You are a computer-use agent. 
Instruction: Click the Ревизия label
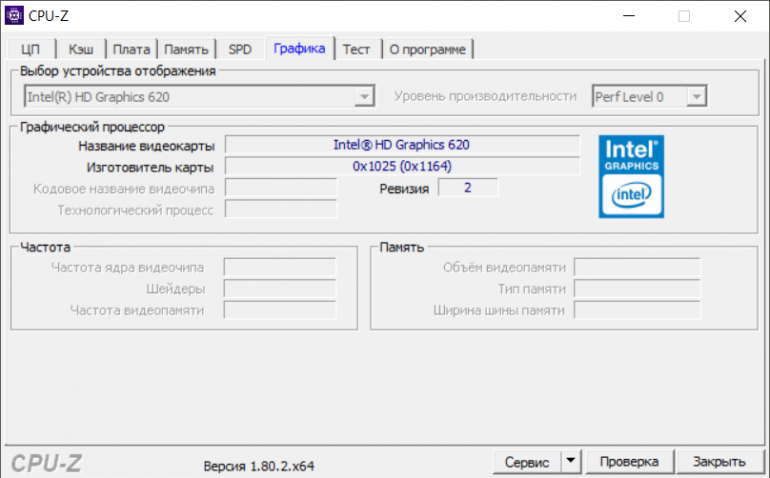point(404,189)
